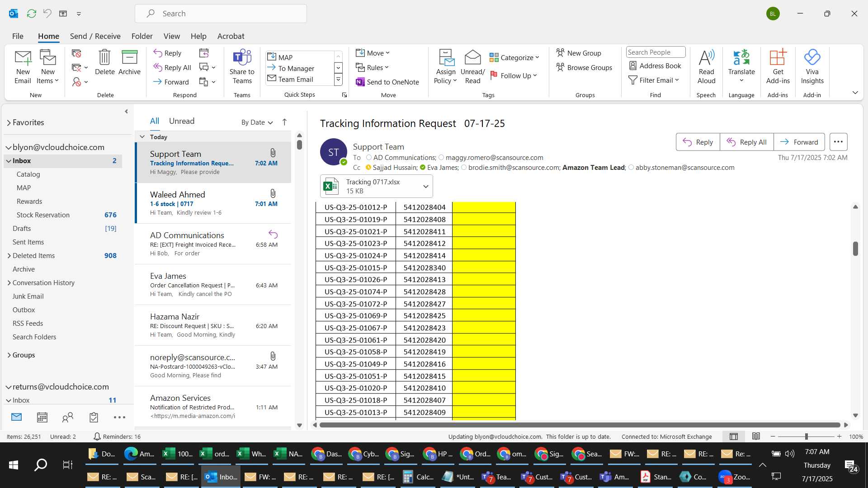Switch to Reading view icon in status bar

point(756,436)
